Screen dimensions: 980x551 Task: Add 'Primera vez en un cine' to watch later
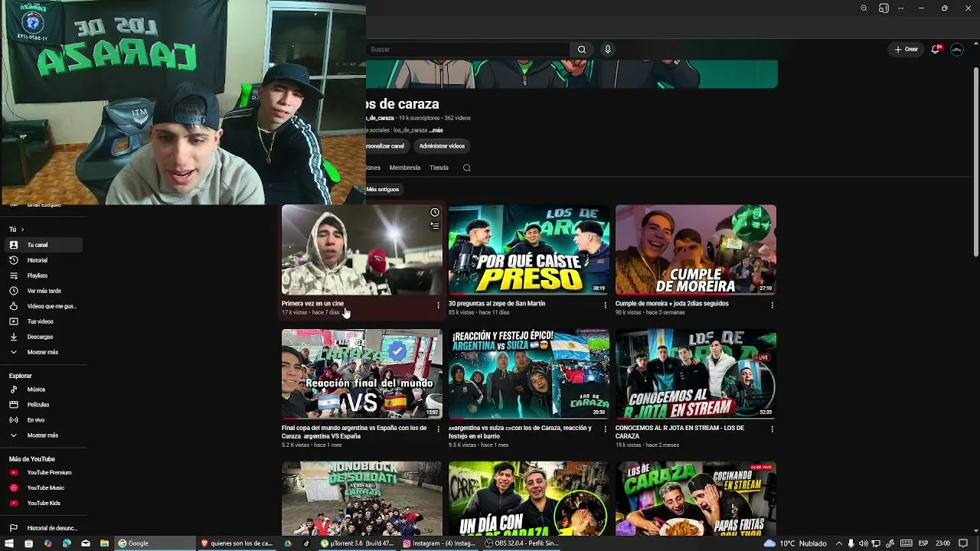click(435, 213)
